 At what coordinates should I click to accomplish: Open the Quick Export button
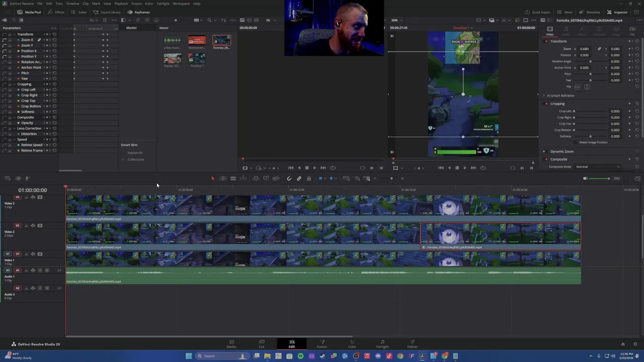[x=538, y=12]
